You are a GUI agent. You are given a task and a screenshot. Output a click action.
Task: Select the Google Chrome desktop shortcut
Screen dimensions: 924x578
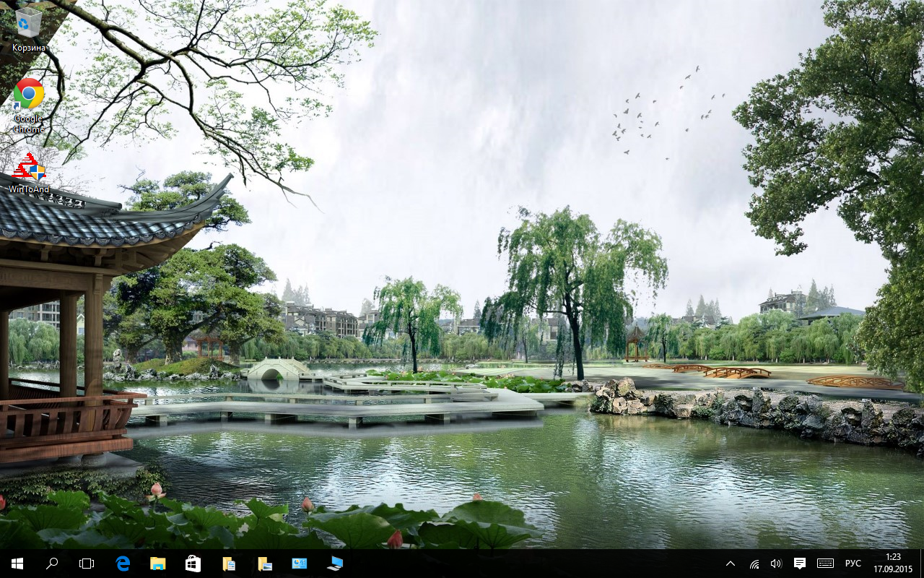click(x=28, y=106)
